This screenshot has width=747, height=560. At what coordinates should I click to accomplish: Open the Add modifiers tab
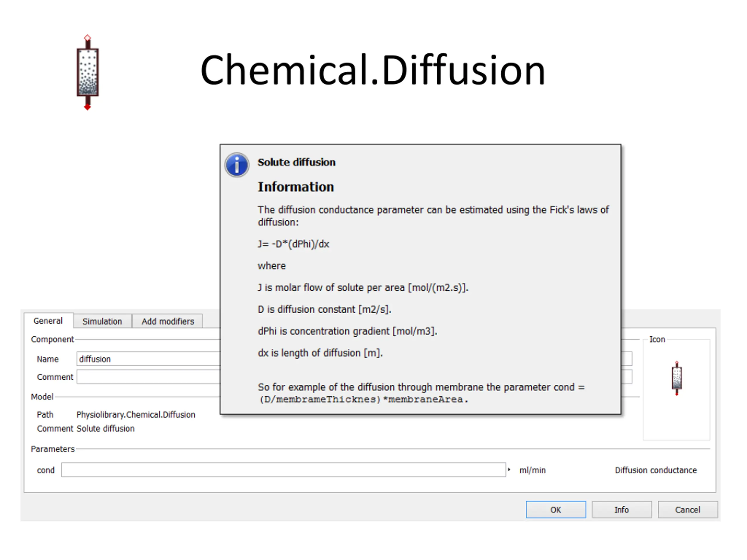[x=168, y=321]
